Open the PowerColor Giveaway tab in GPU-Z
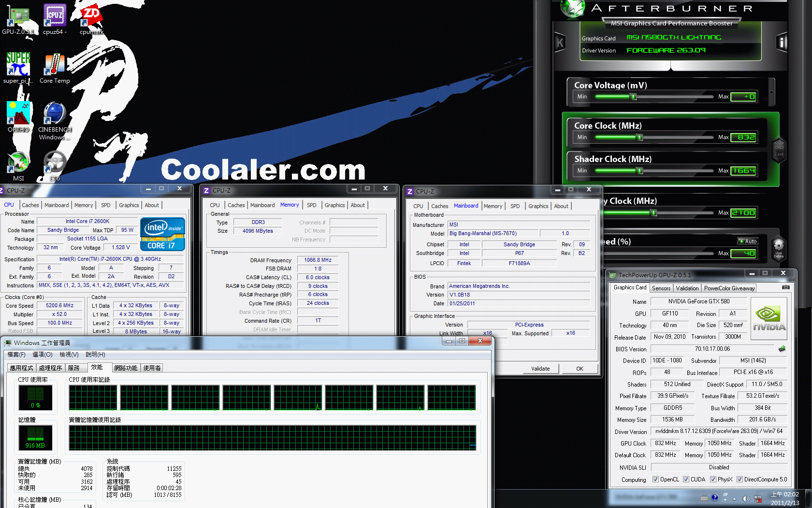 (729, 288)
